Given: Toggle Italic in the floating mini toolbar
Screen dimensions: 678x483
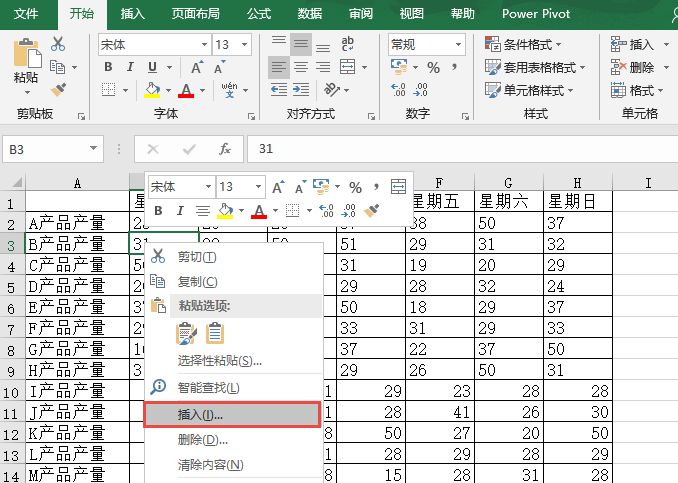Looking at the screenshot, I should 181,211.
